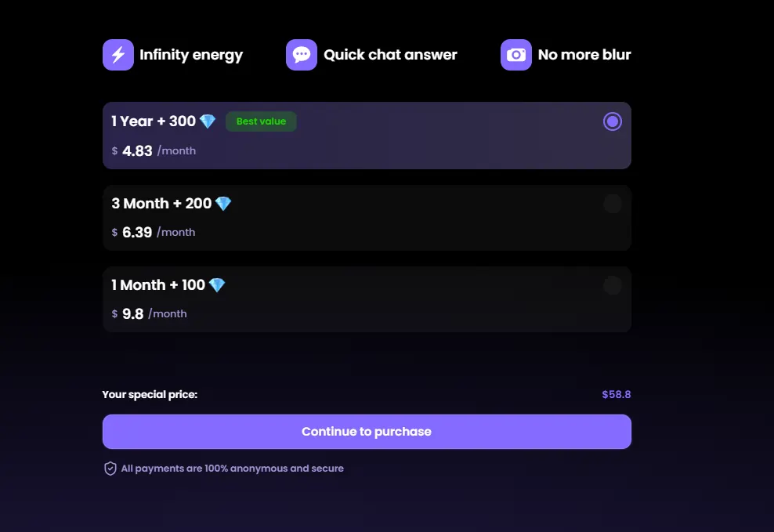774x532 pixels.
Task: Click the lightning bolt Infinity energy icon
Action: point(118,55)
